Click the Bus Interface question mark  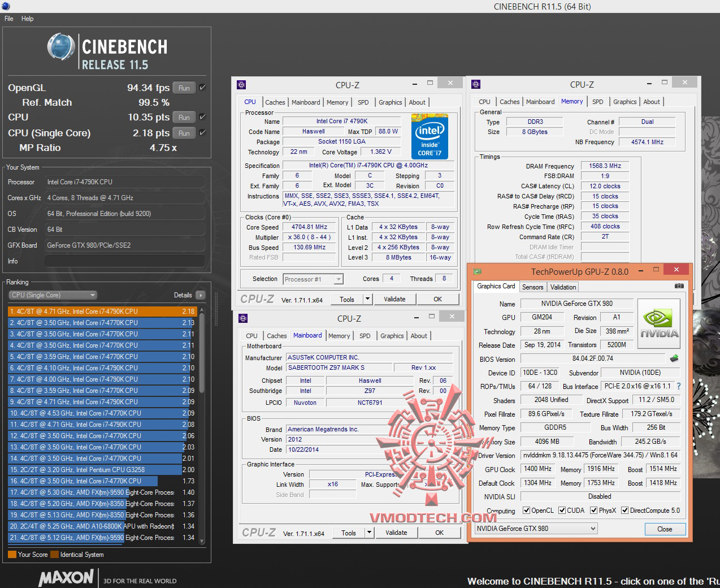pyautogui.click(x=679, y=386)
